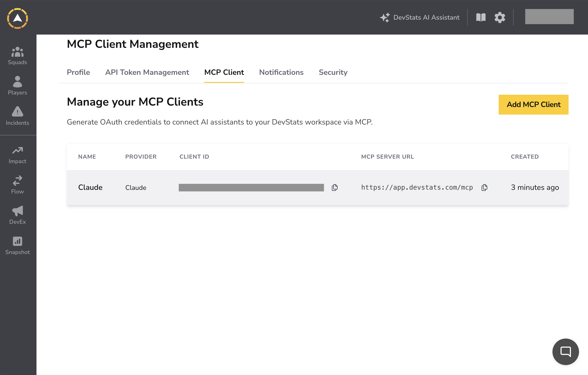Click the MCP SERVER URL column header
The width and height of the screenshot is (588, 375).
click(x=388, y=157)
